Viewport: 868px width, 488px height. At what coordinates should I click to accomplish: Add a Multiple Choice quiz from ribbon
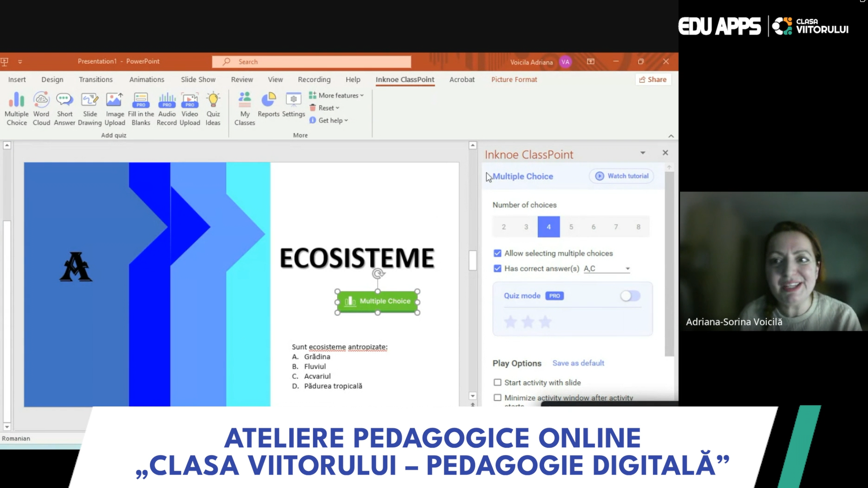click(x=16, y=109)
